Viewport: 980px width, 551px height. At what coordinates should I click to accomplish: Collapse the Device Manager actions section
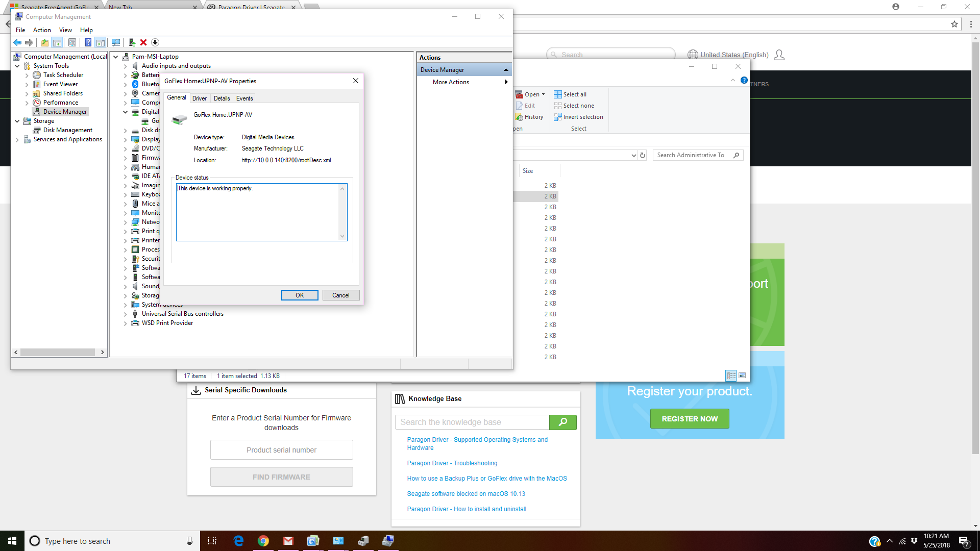tap(506, 70)
